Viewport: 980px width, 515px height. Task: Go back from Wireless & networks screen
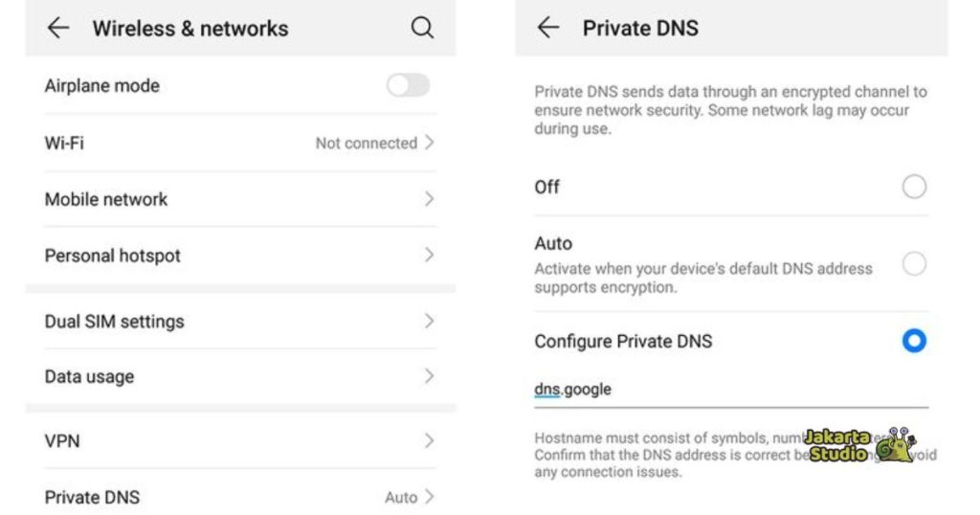coord(58,29)
